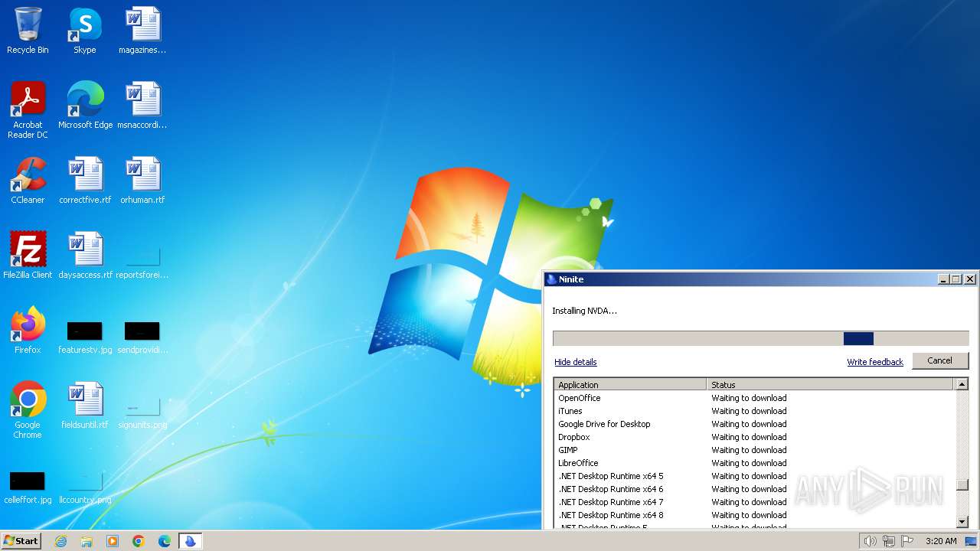
Task: Select .NET Desktop Runtime x64 6 row
Action: 754,489
